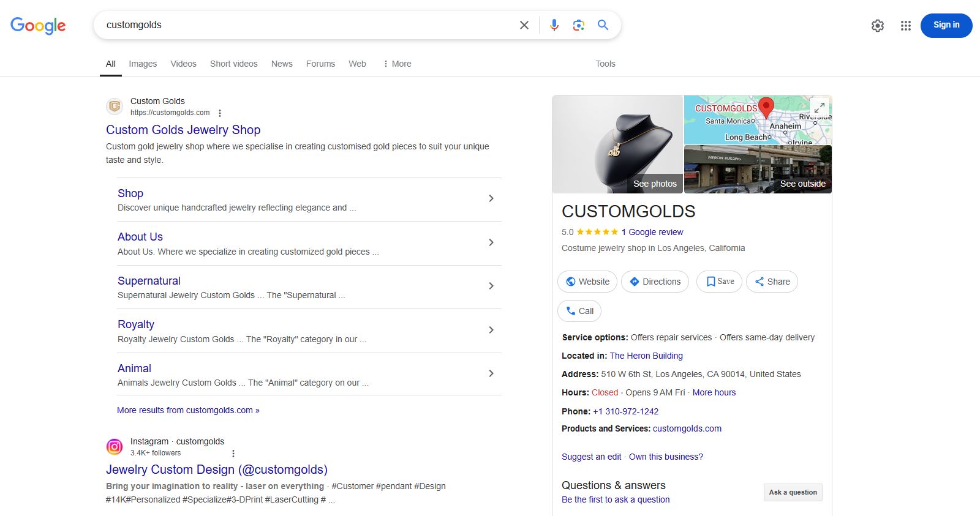This screenshot has height=516, width=980.
Task: Switch to the Videos tab
Action: point(183,64)
